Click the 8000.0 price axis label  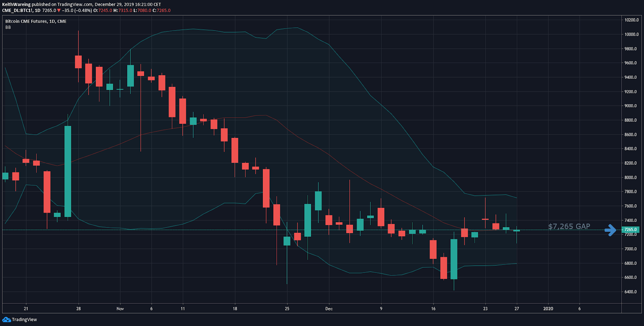(630, 177)
